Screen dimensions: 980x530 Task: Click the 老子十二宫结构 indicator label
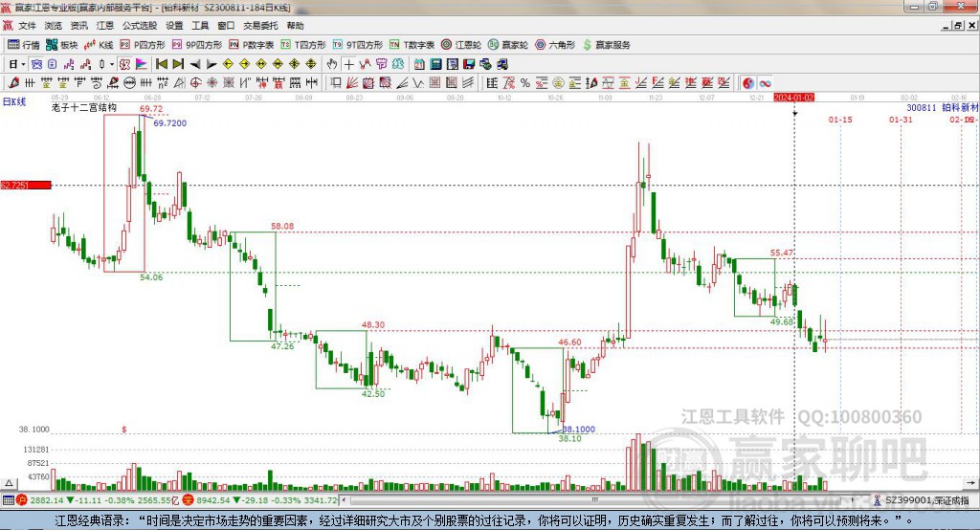click(84, 107)
